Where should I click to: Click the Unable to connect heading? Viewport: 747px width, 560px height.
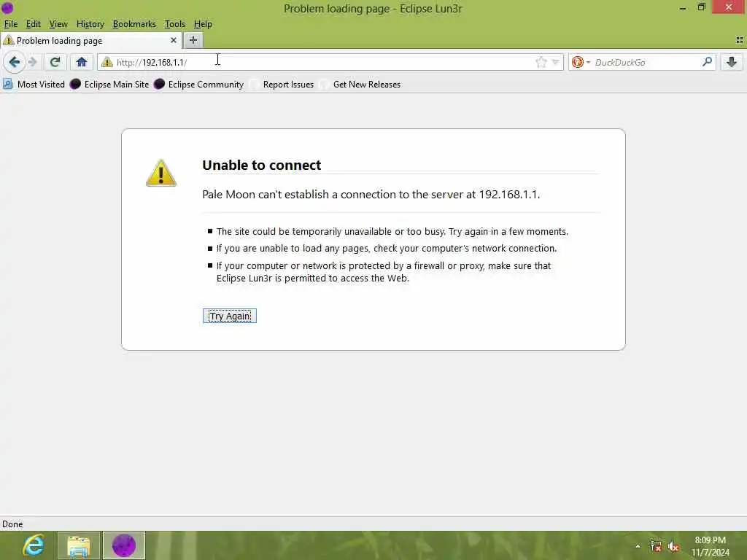pos(262,165)
